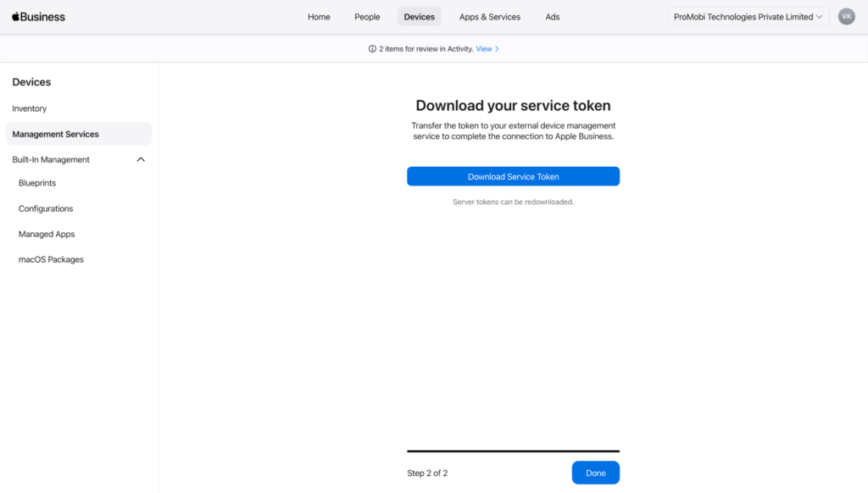
Task: Click the '2 items for review in Activity' text
Action: click(x=426, y=48)
